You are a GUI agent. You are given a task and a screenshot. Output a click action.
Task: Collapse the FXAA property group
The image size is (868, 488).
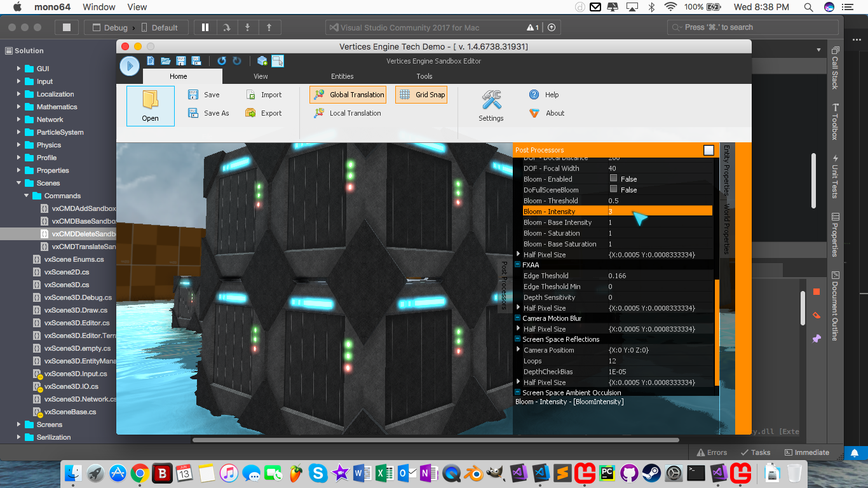[518, 265]
